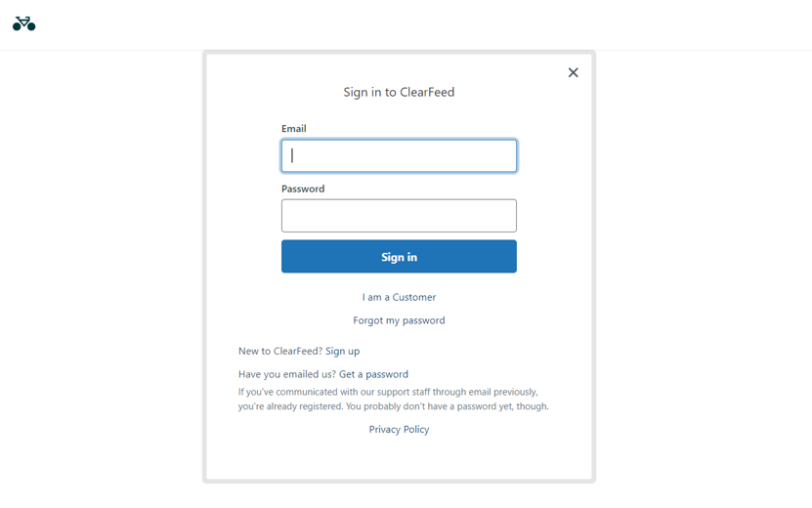Click the "New to ClearFeed?" text
Viewport: 812px width, 508px height.
(279, 351)
